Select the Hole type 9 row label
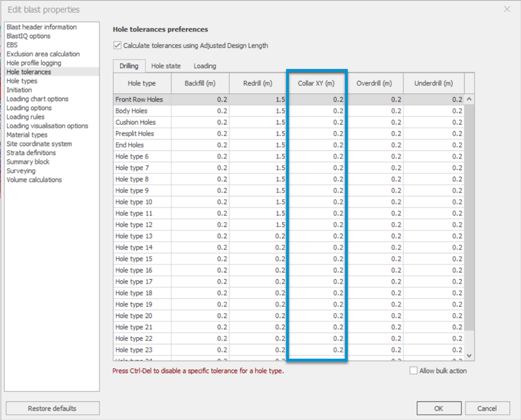The height and width of the screenshot is (420, 521). coord(142,190)
